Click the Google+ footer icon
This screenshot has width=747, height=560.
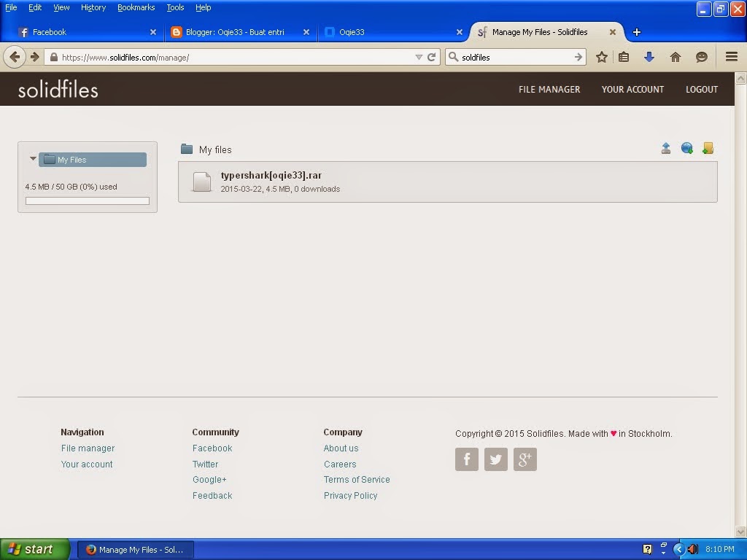[525, 459]
